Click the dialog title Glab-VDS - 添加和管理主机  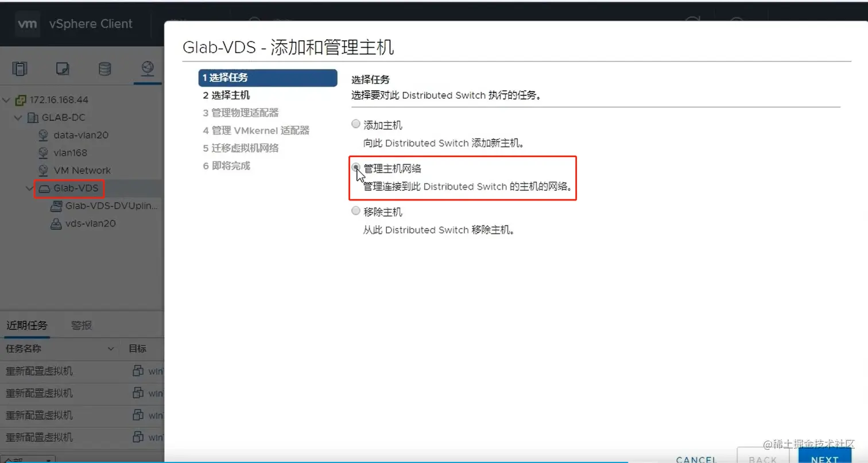tap(288, 47)
